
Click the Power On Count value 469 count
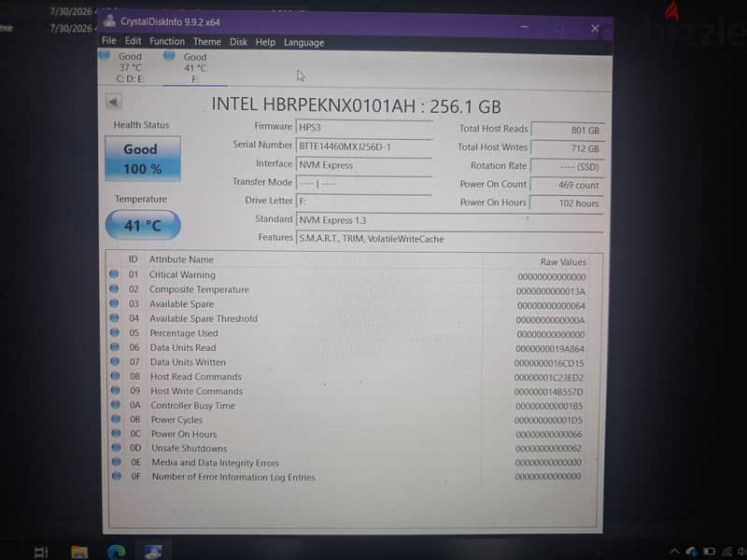pyautogui.click(x=567, y=185)
